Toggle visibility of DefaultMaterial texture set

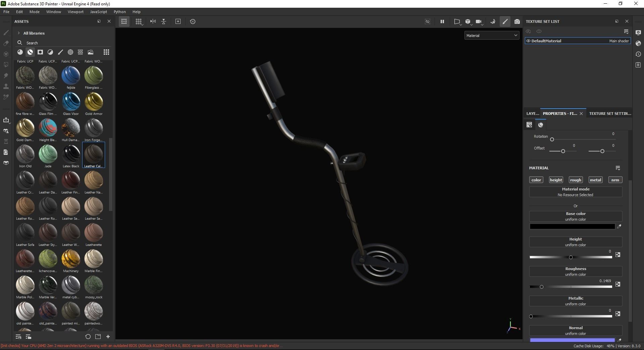point(528,41)
